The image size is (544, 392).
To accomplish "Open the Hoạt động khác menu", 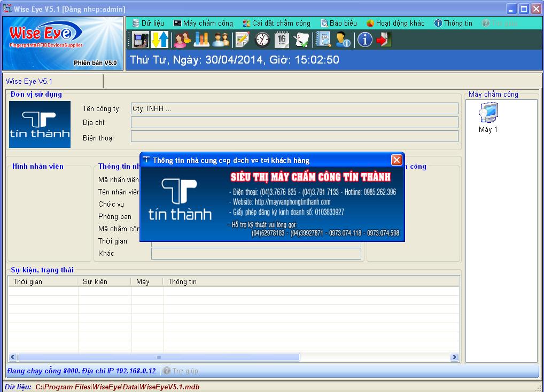I will point(395,23).
